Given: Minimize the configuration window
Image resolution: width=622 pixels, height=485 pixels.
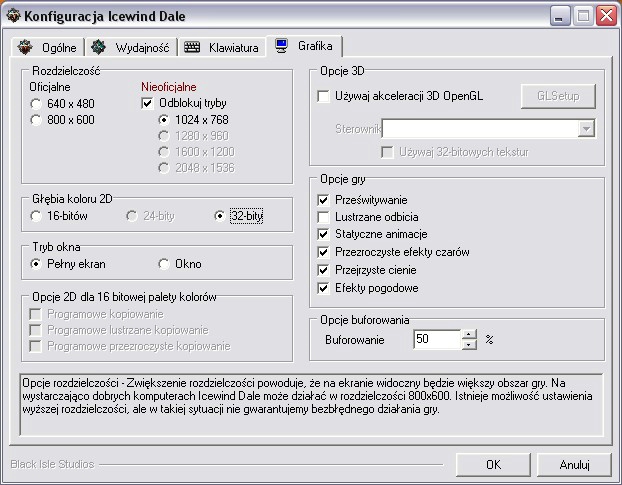Looking at the screenshot, I should [x=560, y=16].
